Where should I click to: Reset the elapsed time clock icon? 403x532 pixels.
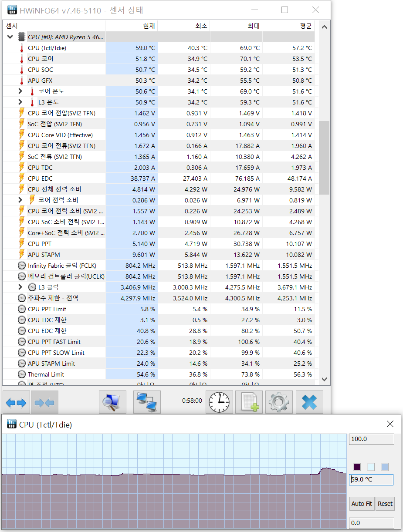pyautogui.click(x=219, y=402)
